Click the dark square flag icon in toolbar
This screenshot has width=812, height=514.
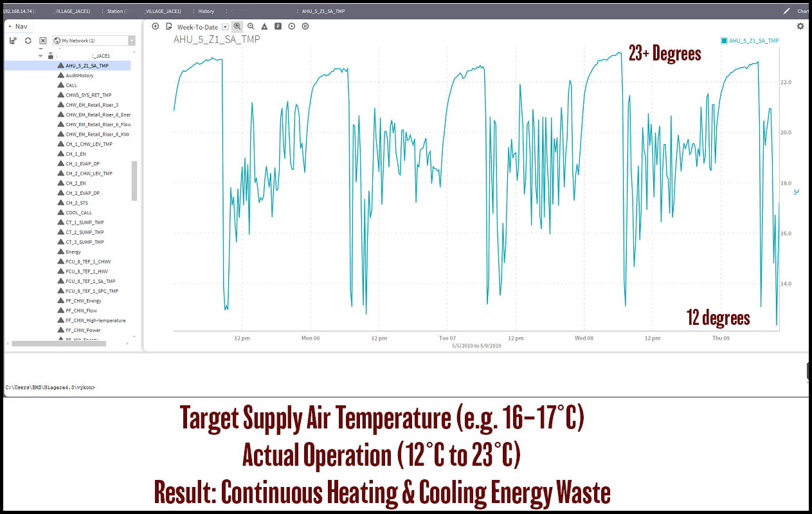coord(278,26)
